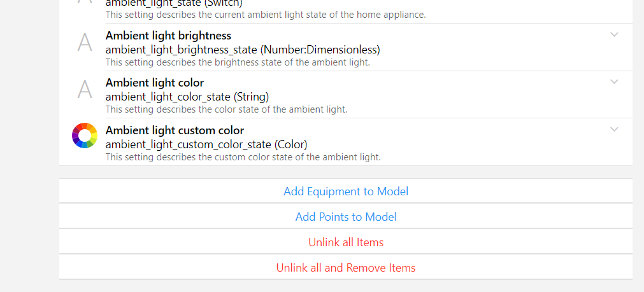644x292 pixels.
Task: Click the letter icon beside Ambient light color
Action: coord(85,90)
